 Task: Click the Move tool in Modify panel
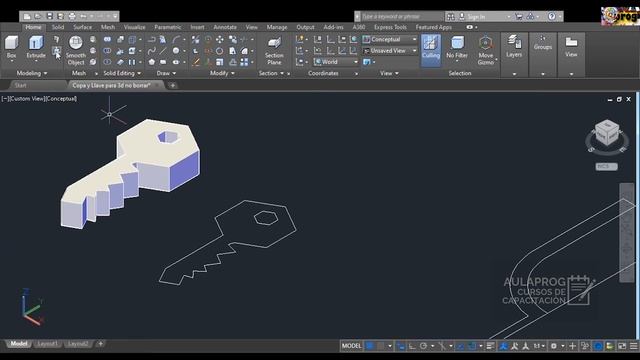[220, 40]
